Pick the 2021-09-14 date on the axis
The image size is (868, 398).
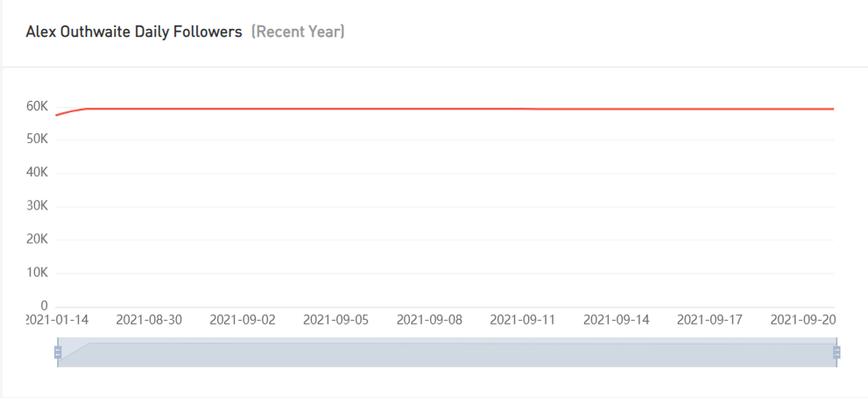pyautogui.click(x=617, y=320)
